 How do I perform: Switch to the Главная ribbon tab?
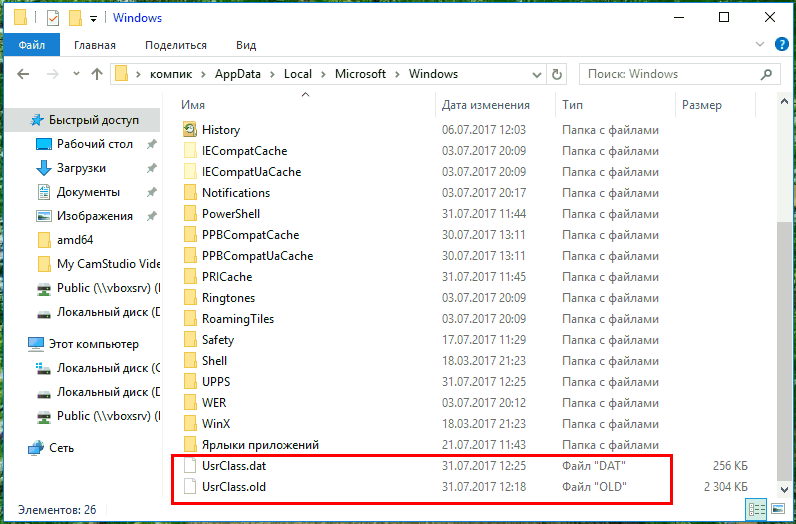click(x=95, y=45)
